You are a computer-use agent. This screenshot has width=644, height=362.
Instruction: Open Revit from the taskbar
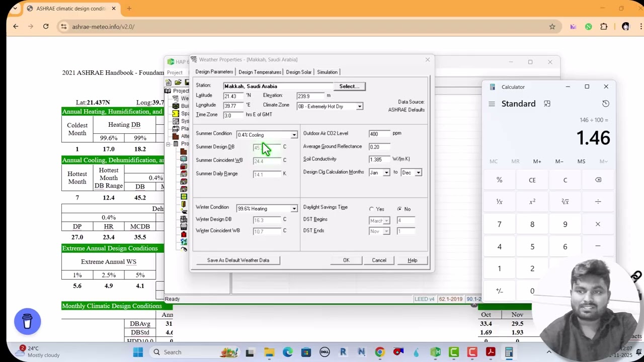tap(343, 352)
